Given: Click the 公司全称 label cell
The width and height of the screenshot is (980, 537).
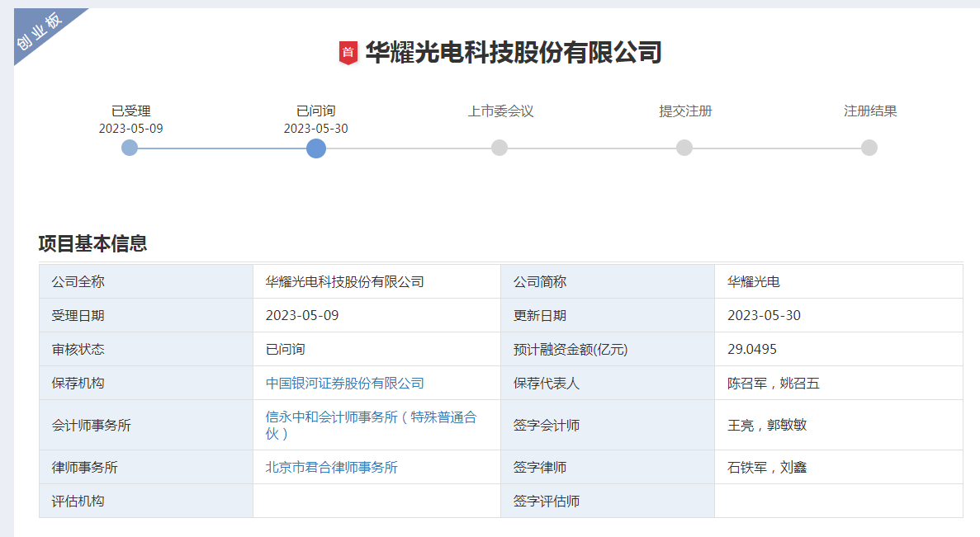Looking at the screenshot, I should tap(146, 281).
